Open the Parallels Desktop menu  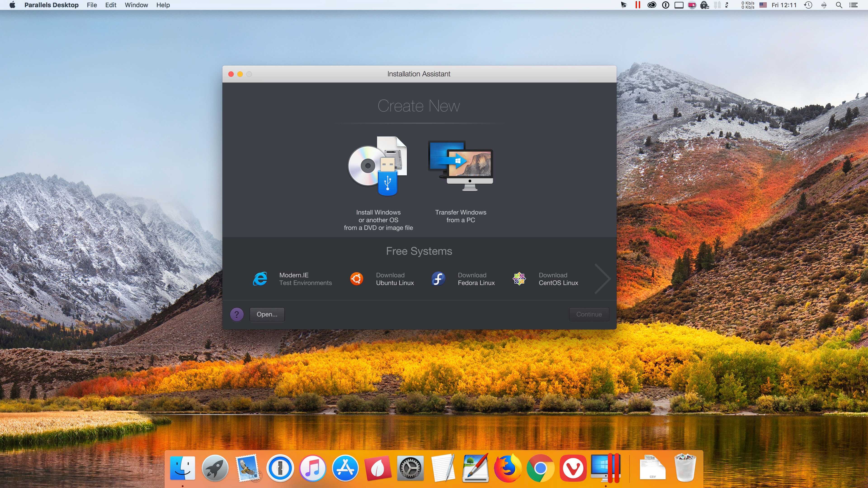click(x=52, y=5)
